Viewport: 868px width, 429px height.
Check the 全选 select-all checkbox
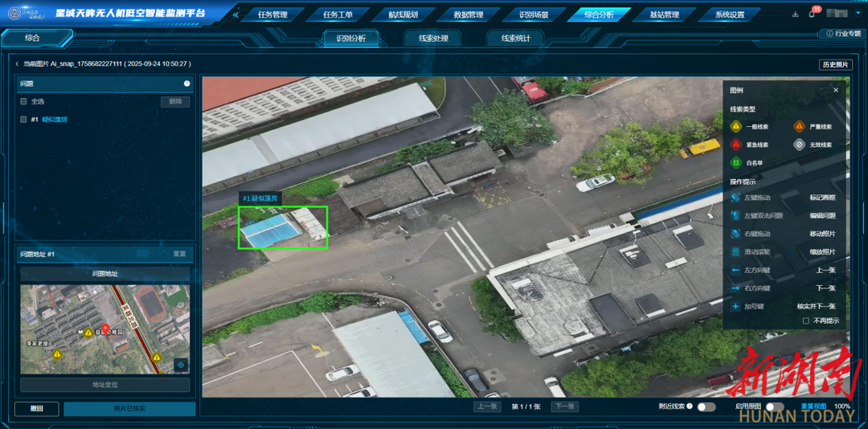pos(24,102)
